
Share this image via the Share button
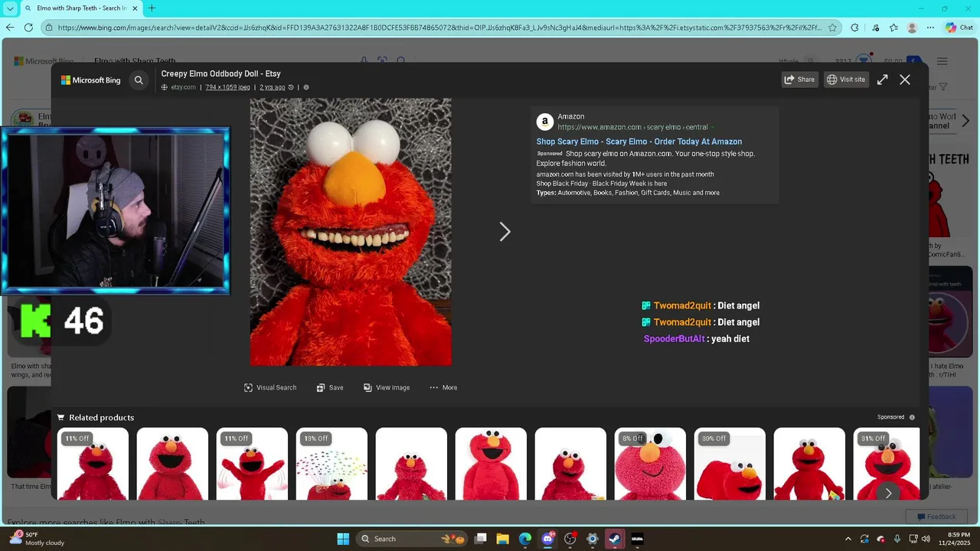[799, 80]
